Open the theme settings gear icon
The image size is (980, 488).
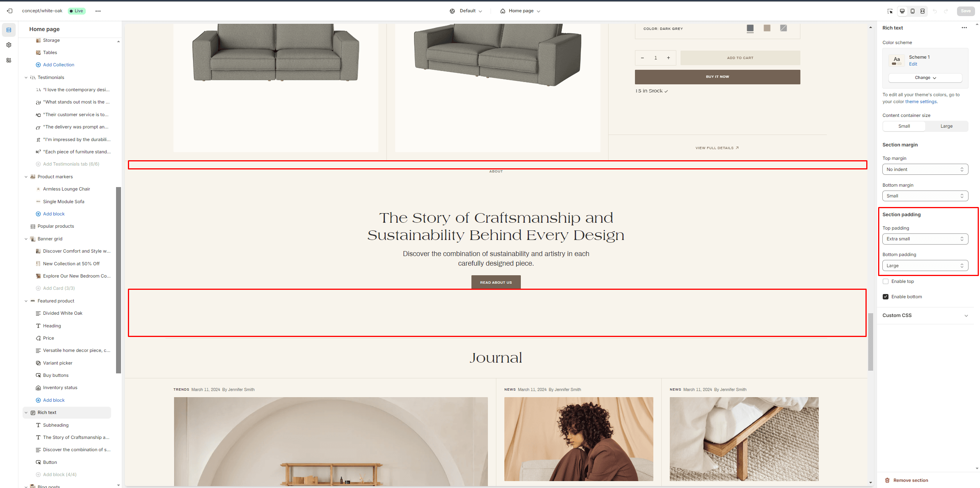point(9,45)
